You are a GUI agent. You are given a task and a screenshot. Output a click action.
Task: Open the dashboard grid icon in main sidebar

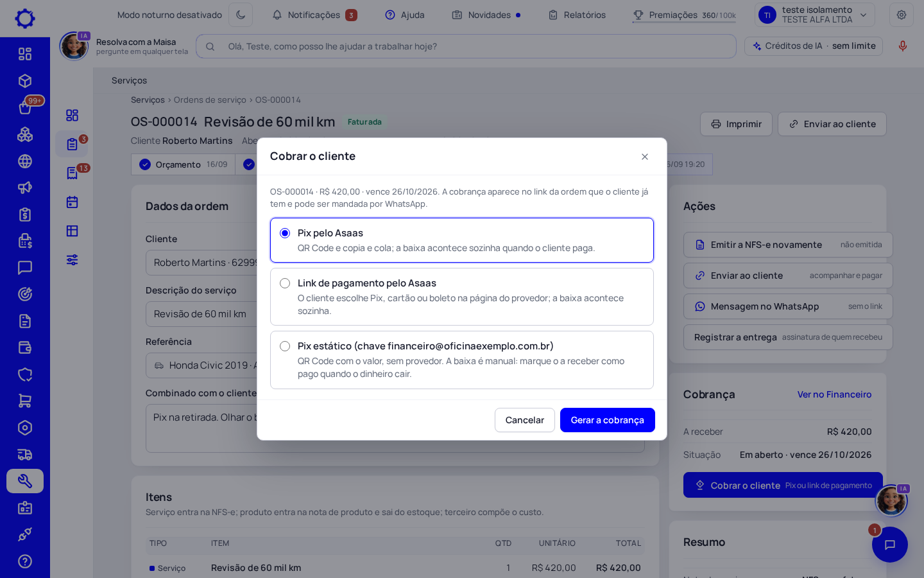[25, 54]
